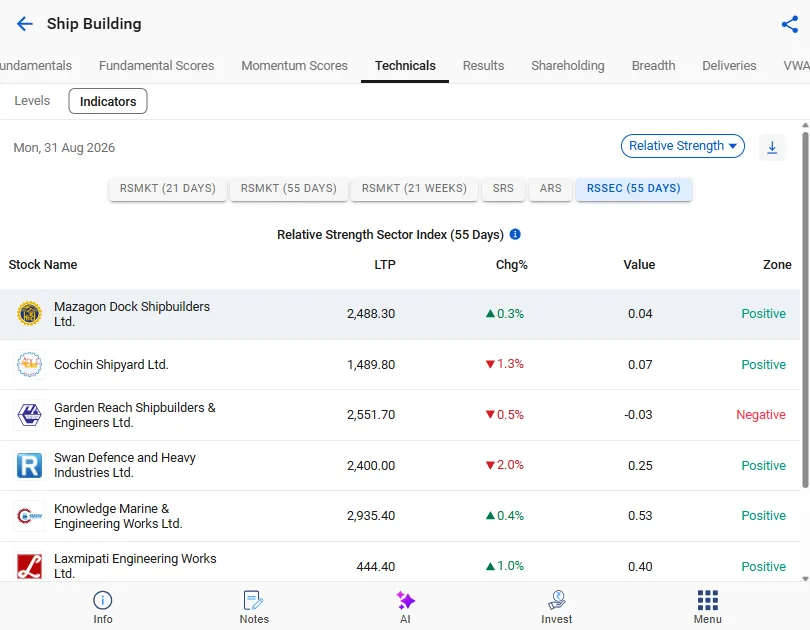Screen dimensions: 810x630
Task: Open Cochin Shipyard Ltd. stock
Action: (111, 365)
